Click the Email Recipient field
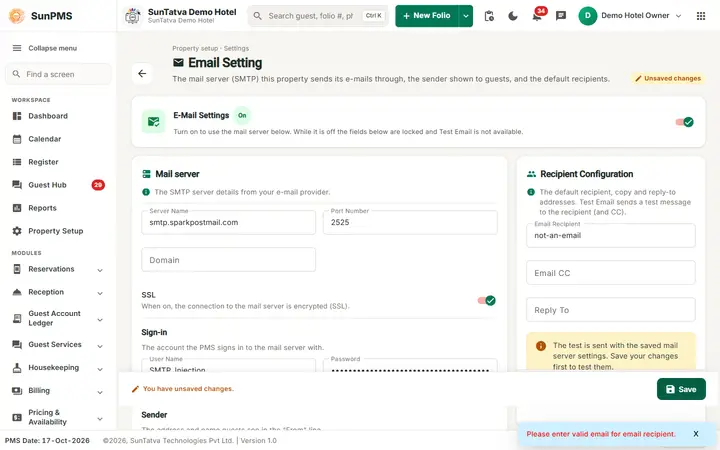This screenshot has width=720, height=450. (x=611, y=236)
